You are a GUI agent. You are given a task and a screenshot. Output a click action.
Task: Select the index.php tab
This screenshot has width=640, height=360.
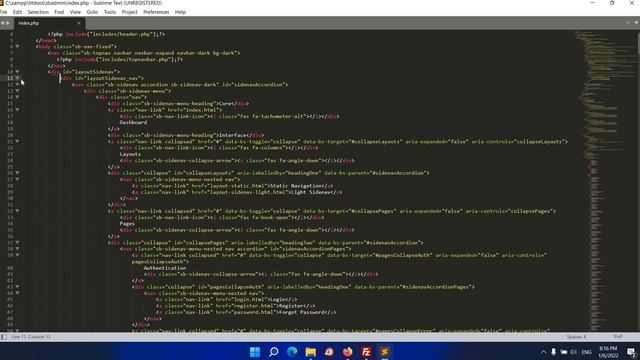[48, 23]
